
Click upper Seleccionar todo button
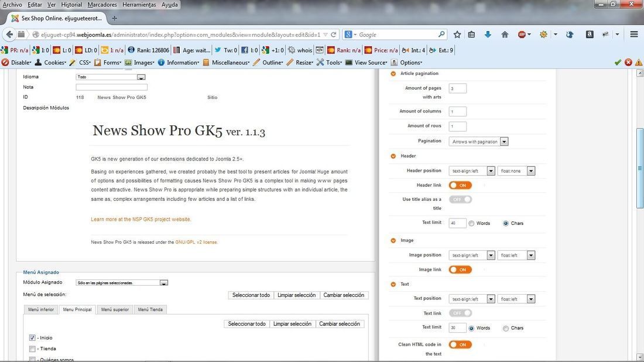click(251, 295)
